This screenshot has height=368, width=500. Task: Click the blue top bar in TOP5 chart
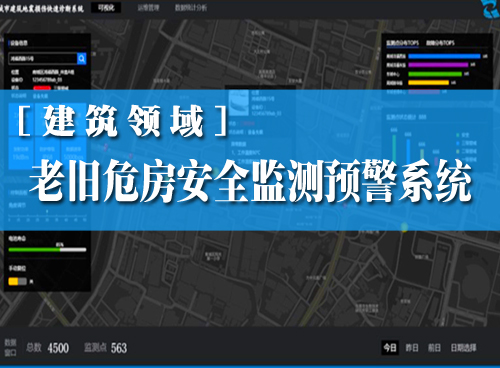(x=444, y=56)
